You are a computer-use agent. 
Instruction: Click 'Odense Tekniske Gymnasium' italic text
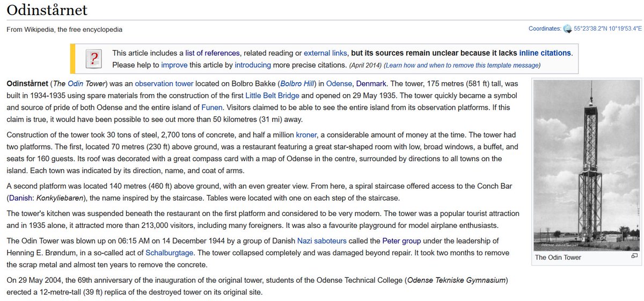click(x=456, y=281)
